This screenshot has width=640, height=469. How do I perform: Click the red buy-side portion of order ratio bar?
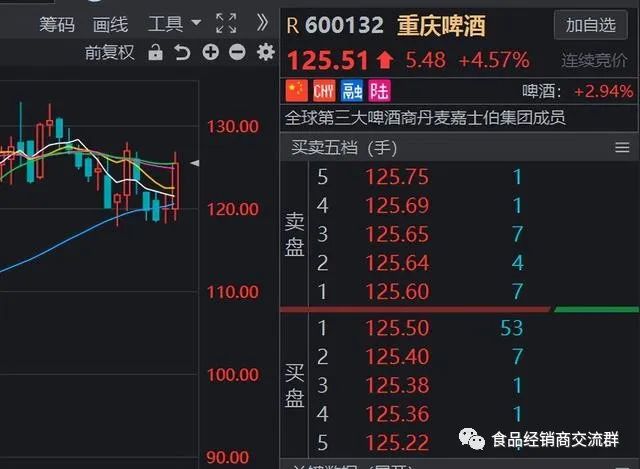pyautogui.click(x=415, y=310)
